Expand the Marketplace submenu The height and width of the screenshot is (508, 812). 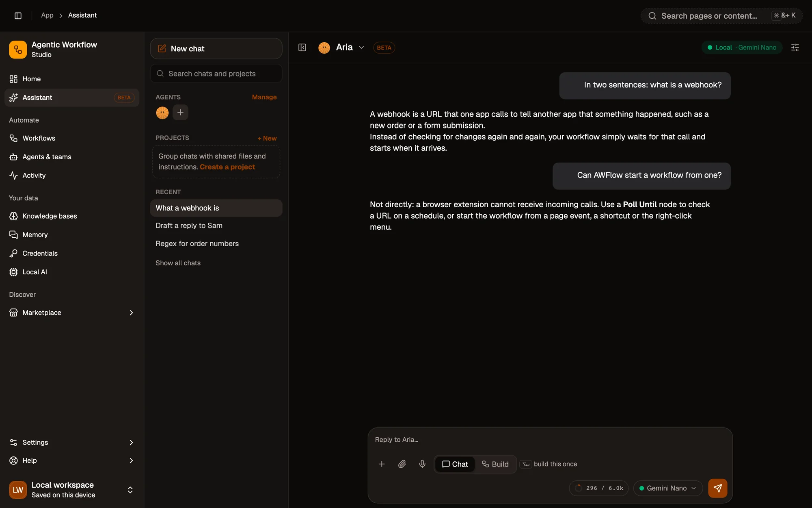tap(131, 313)
